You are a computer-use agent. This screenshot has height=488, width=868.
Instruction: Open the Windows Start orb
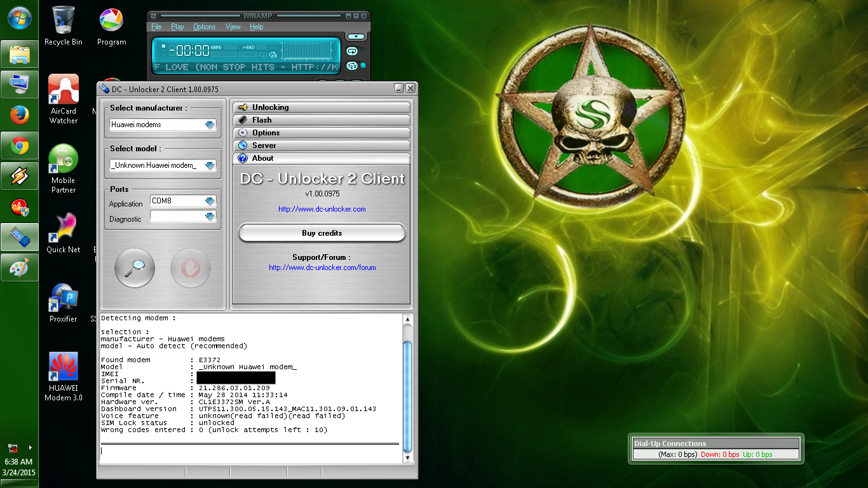click(x=19, y=17)
